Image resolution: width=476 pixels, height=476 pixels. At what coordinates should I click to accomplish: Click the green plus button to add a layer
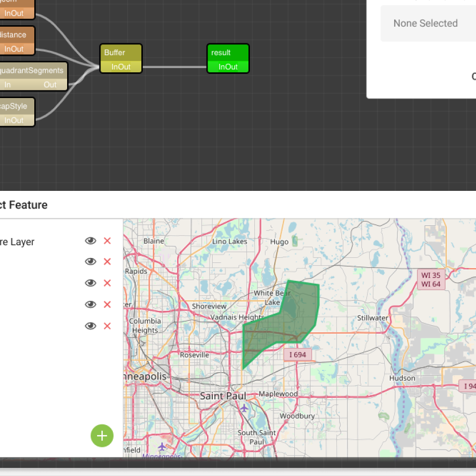click(x=102, y=436)
